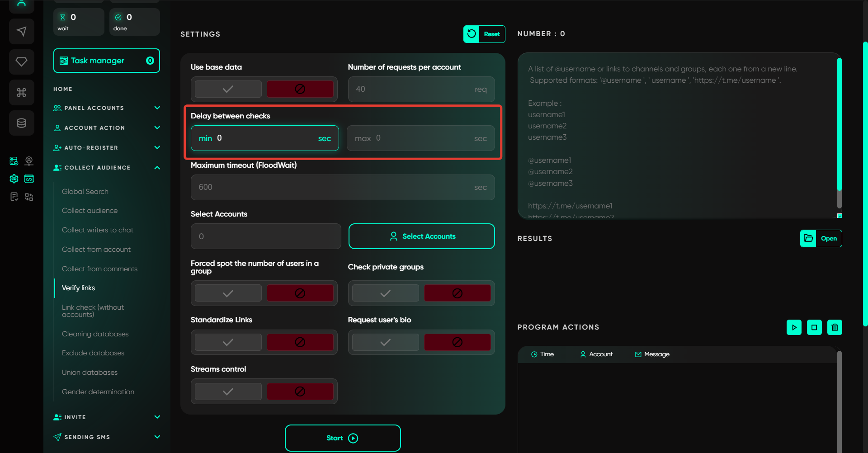This screenshot has height=453, width=868.
Task: Click the trash icon to clear log
Action: coord(834,327)
